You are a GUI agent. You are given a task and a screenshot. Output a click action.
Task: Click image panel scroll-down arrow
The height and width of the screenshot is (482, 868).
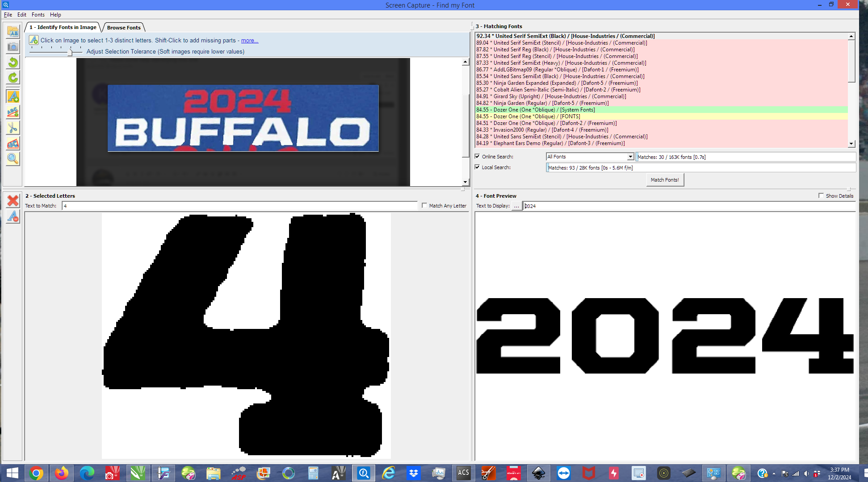click(x=465, y=182)
